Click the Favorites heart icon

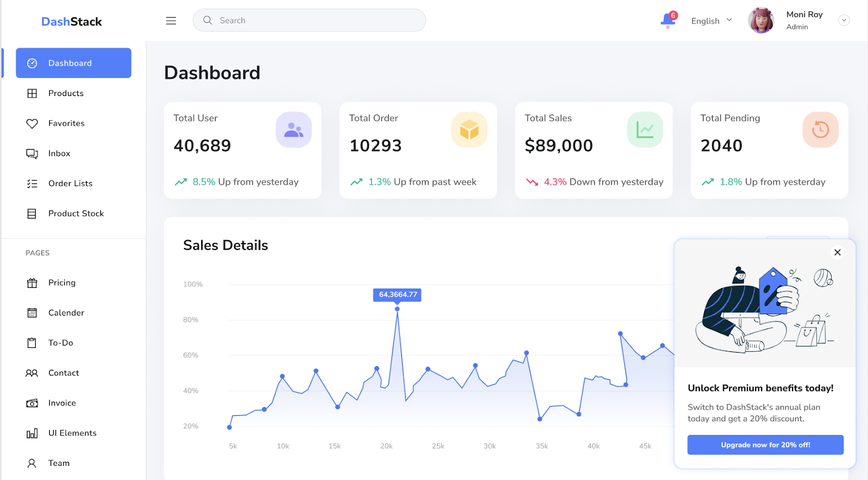(32, 124)
